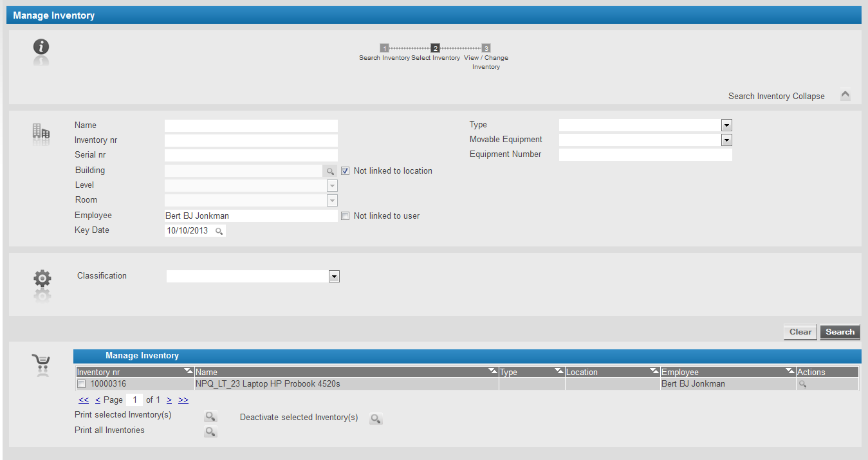Expand the Movable Equipment dropdown
The image size is (868, 460).
(x=726, y=140)
